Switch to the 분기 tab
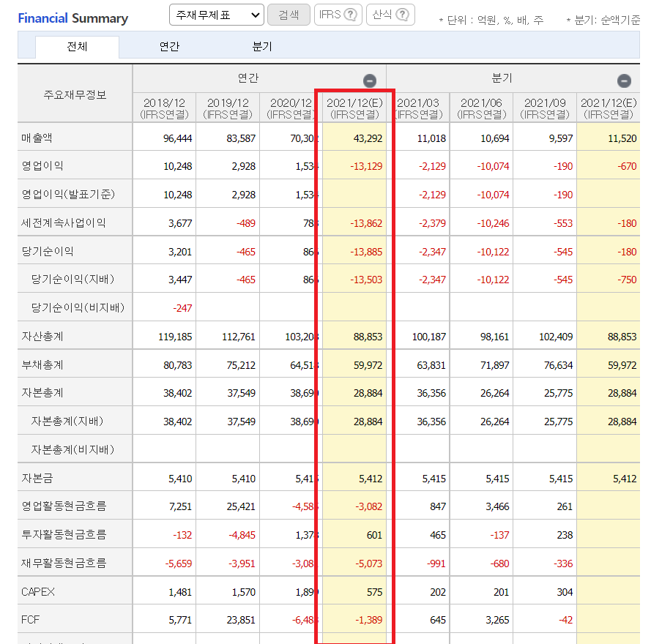Image resolution: width=651 pixels, height=644 pixels. (x=262, y=47)
